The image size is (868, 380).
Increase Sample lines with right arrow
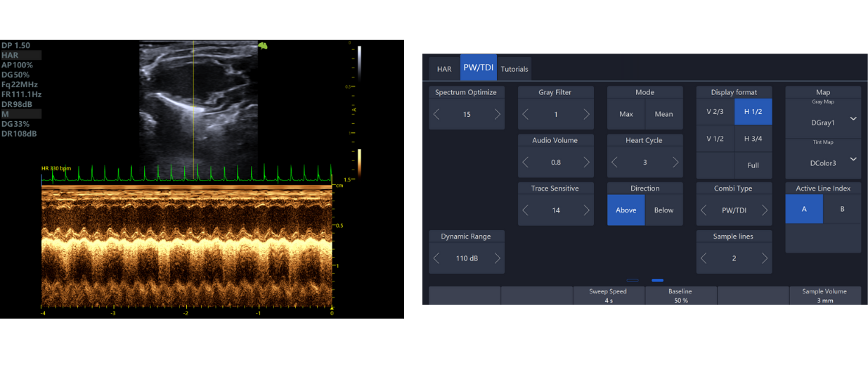click(765, 258)
